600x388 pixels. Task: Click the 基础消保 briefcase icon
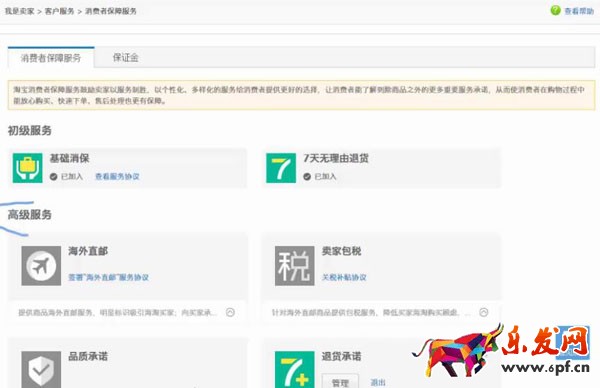pyautogui.click(x=28, y=168)
